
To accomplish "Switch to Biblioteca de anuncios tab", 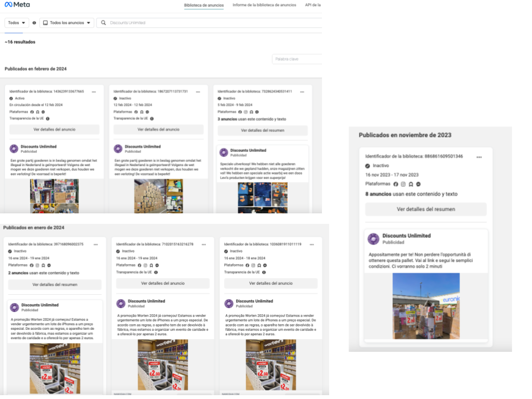I will tap(204, 5).
